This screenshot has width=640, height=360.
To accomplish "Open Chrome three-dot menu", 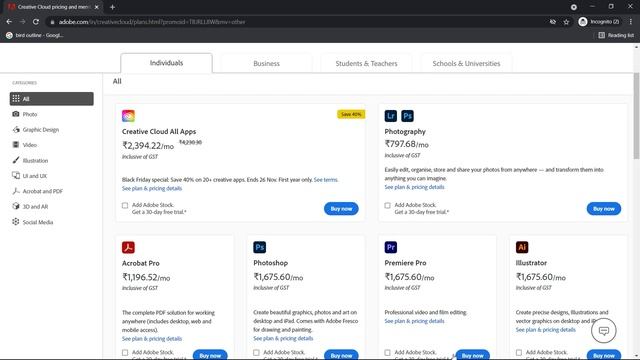I will (x=631, y=22).
